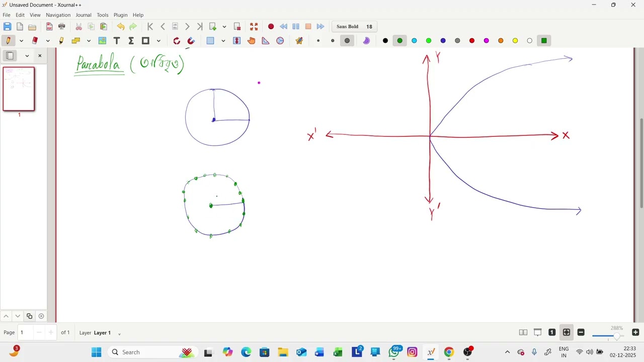Image resolution: width=644 pixels, height=362 pixels.
Task: Expand the Eraser options dropdown
Action: (48, 41)
